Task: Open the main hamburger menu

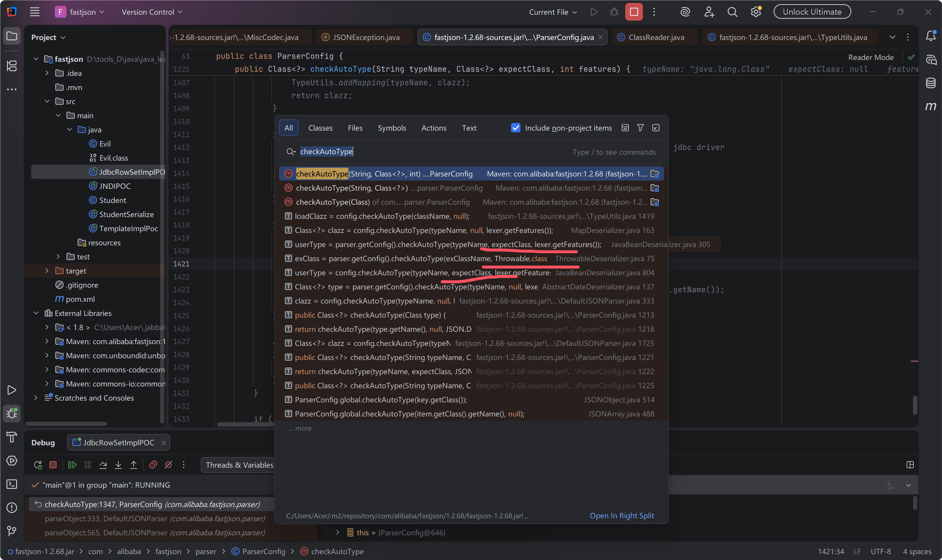Action: click(x=35, y=12)
